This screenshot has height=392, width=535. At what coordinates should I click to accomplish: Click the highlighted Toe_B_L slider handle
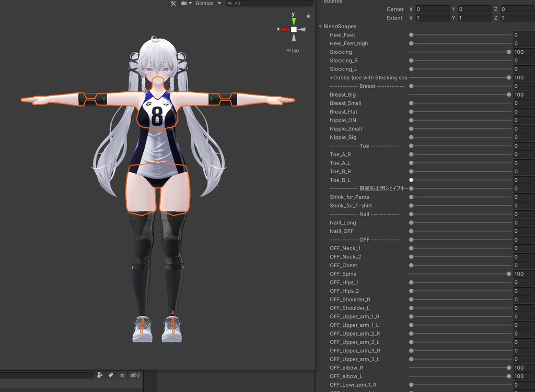click(x=411, y=180)
